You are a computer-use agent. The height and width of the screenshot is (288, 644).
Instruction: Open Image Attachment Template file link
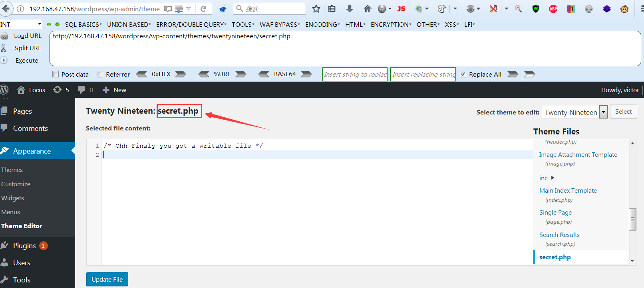pyautogui.click(x=578, y=155)
